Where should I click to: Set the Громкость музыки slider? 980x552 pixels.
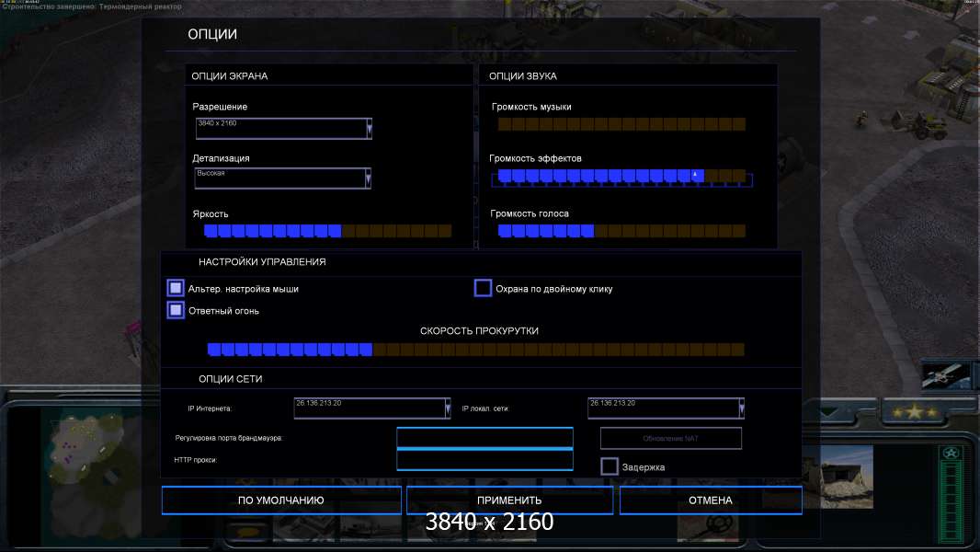(x=621, y=124)
